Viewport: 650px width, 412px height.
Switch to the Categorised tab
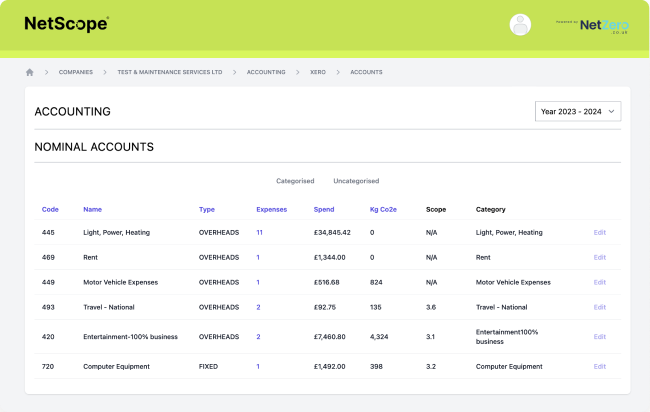(295, 181)
